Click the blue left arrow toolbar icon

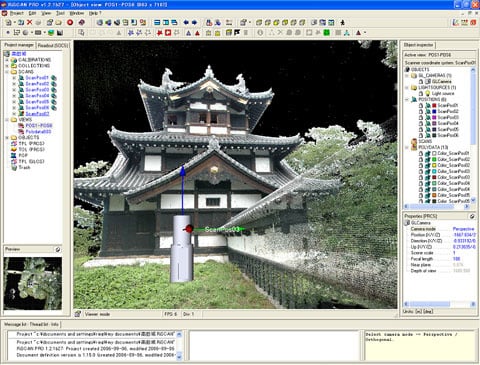point(186,22)
